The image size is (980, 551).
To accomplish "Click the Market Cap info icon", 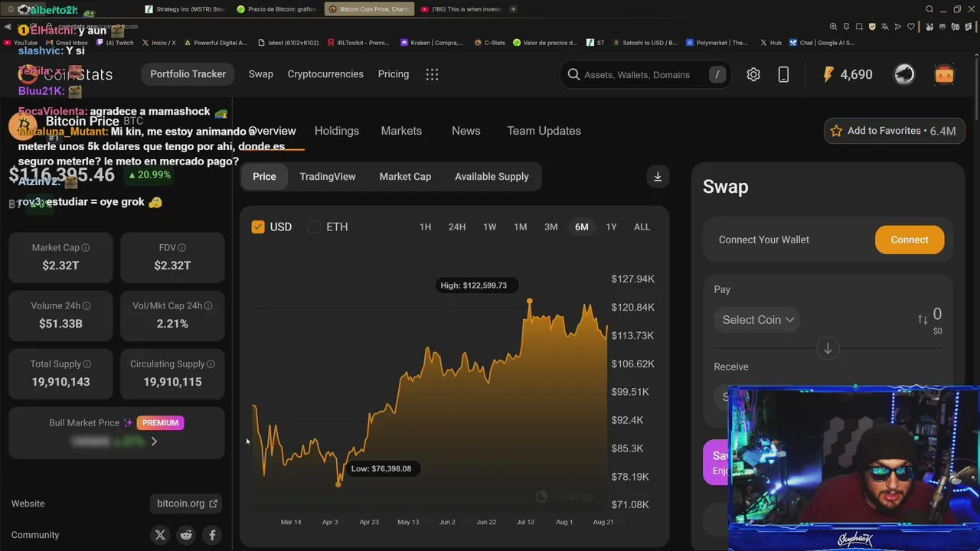I will click(86, 248).
